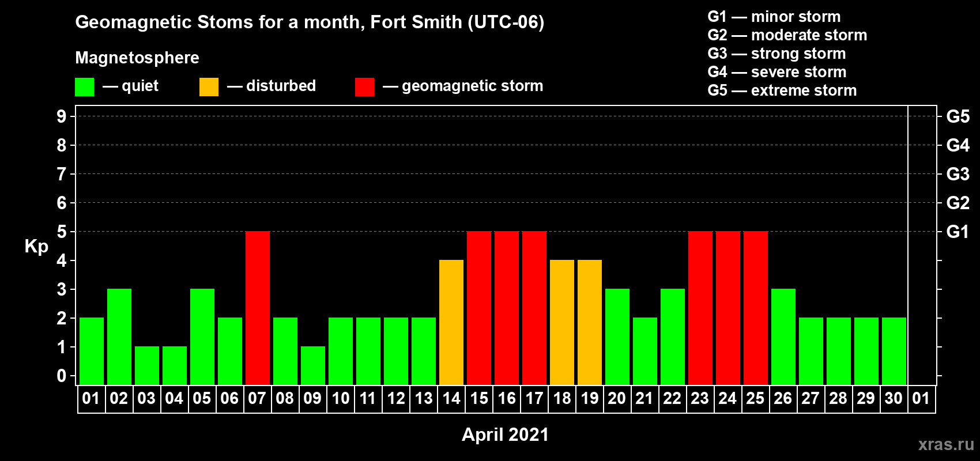
Task: Click the 'G1 — minor storm' legend line
Action: (774, 17)
